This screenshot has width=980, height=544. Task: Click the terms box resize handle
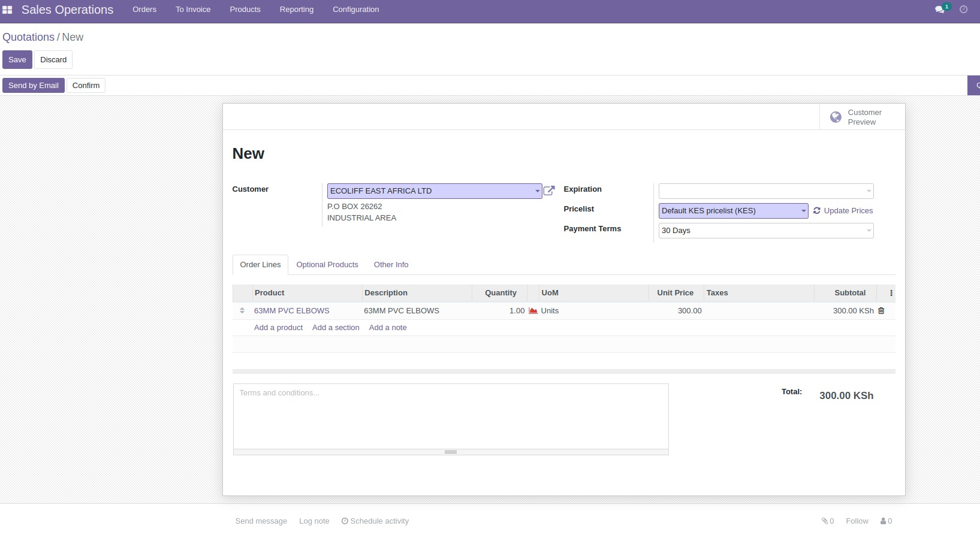point(451,452)
